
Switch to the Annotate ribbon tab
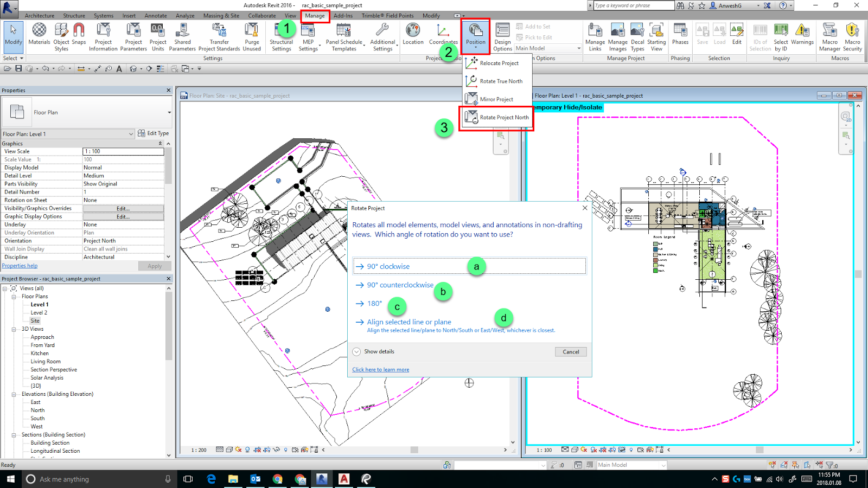coord(156,16)
